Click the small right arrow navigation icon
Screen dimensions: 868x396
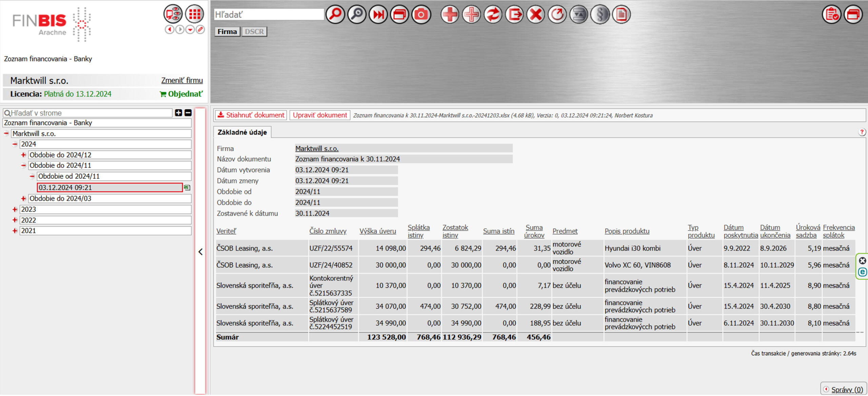tap(180, 30)
